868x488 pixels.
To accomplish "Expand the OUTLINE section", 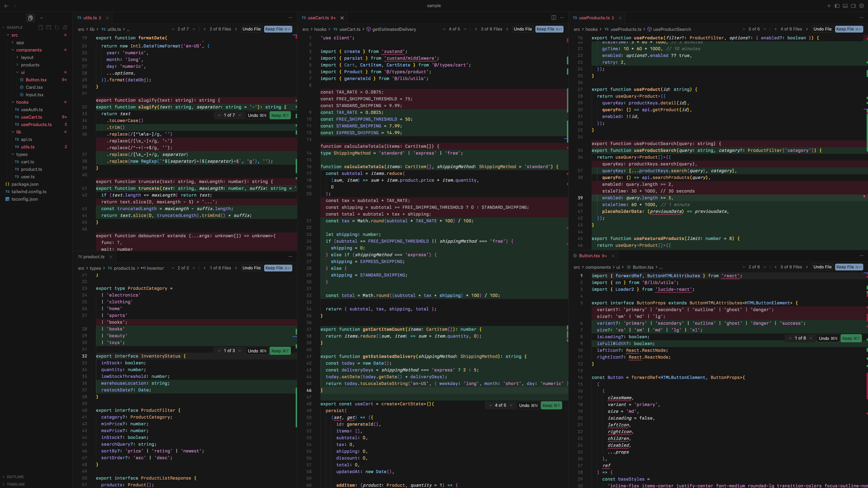I will coord(15,477).
